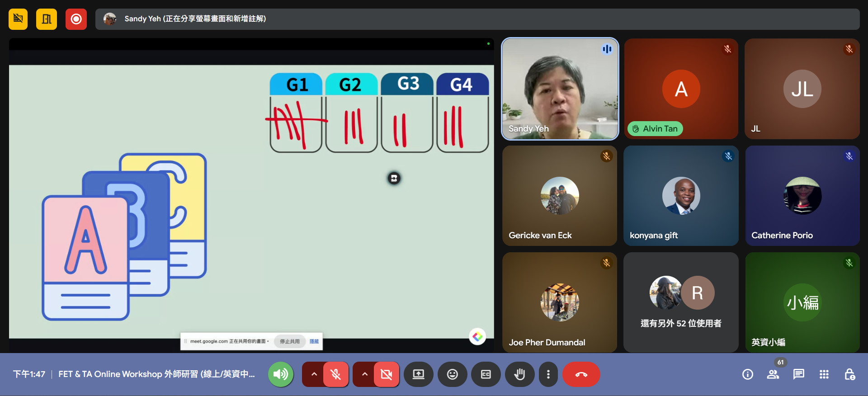
Task: Click the present screen button
Action: click(x=418, y=374)
